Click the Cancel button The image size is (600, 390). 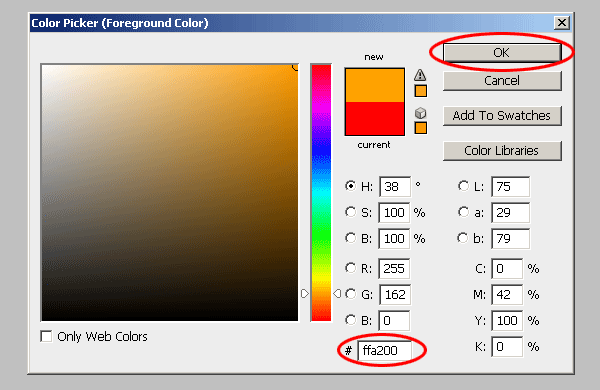[x=502, y=81]
